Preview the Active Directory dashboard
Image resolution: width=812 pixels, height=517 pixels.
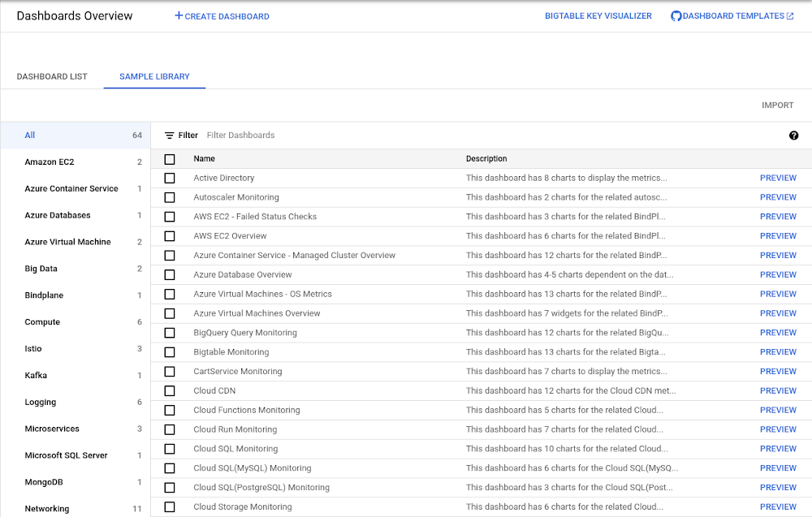[778, 178]
